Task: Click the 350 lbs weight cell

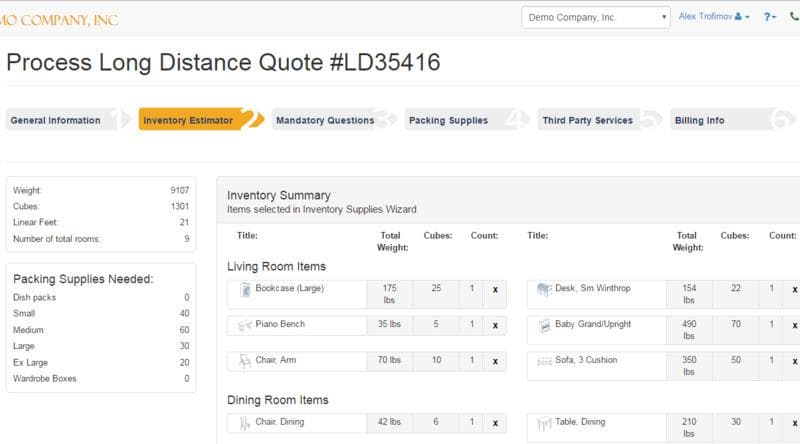Action: click(x=689, y=365)
